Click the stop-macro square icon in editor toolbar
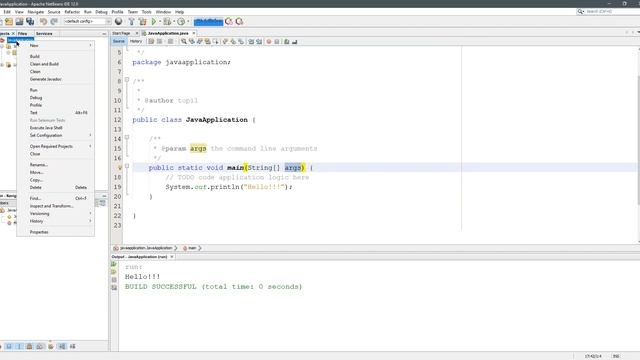The image size is (640, 360). pyautogui.click(x=277, y=41)
